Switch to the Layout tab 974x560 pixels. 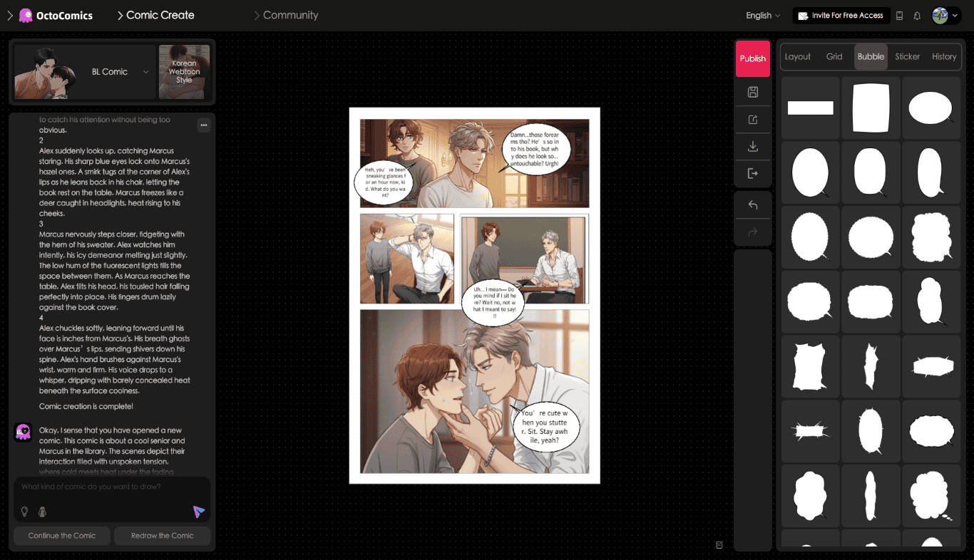pyautogui.click(x=797, y=56)
